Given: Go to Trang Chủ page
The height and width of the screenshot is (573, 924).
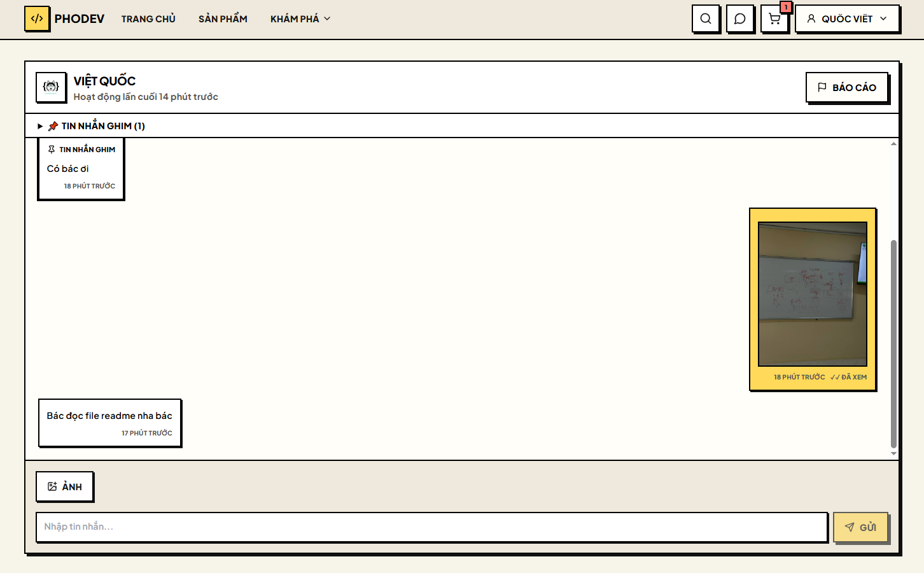Looking at the screenshot, I should tap(148, 19).
